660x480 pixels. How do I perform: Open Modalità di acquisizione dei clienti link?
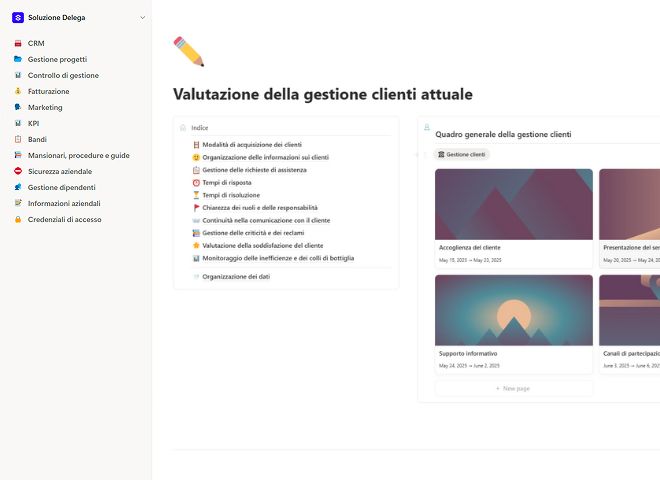252,144
